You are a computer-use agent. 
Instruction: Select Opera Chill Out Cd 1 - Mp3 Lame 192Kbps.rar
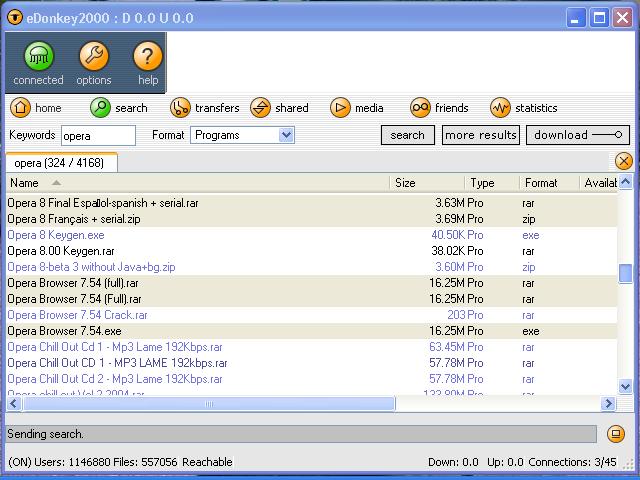(311, 347)
